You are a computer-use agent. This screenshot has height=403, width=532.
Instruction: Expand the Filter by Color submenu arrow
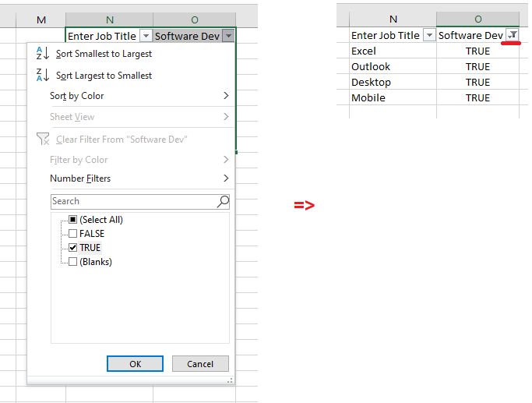click(226, 160)
